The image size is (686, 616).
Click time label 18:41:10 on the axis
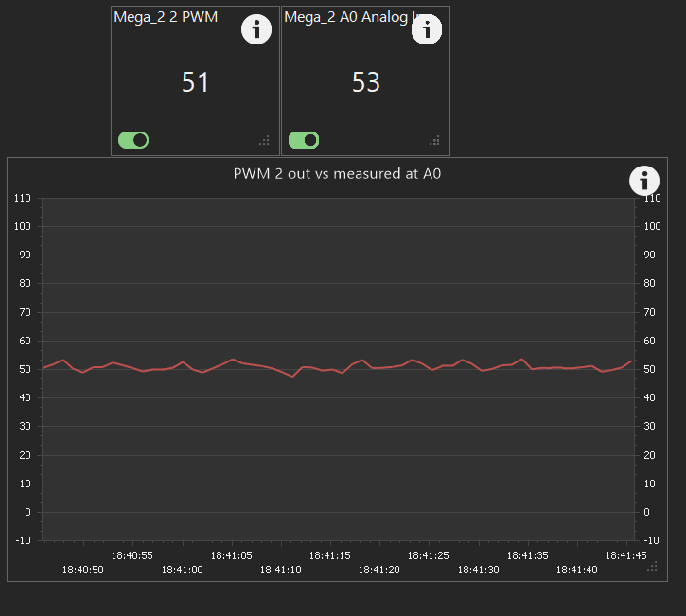click(x=280, y=570)
